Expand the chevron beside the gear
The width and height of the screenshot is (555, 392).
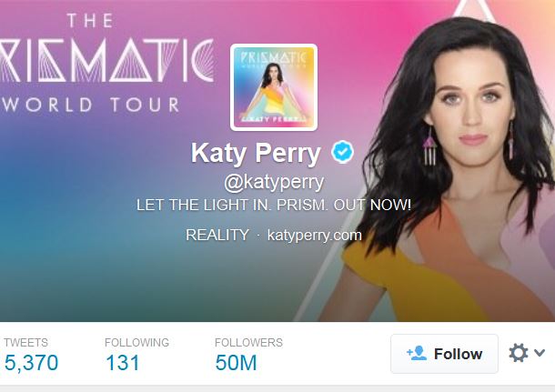pos(540,352)
